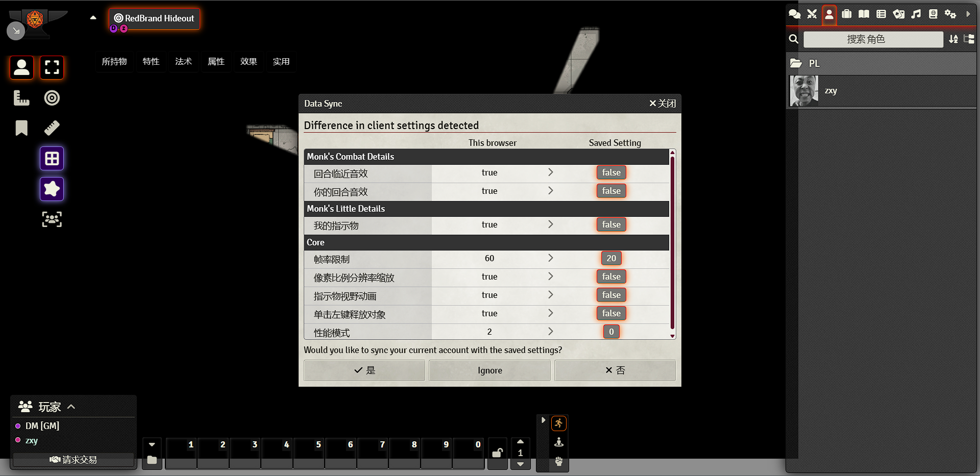Open the compendium packs sidebar
The image size is (980, 476).
(x=933, y=14)
